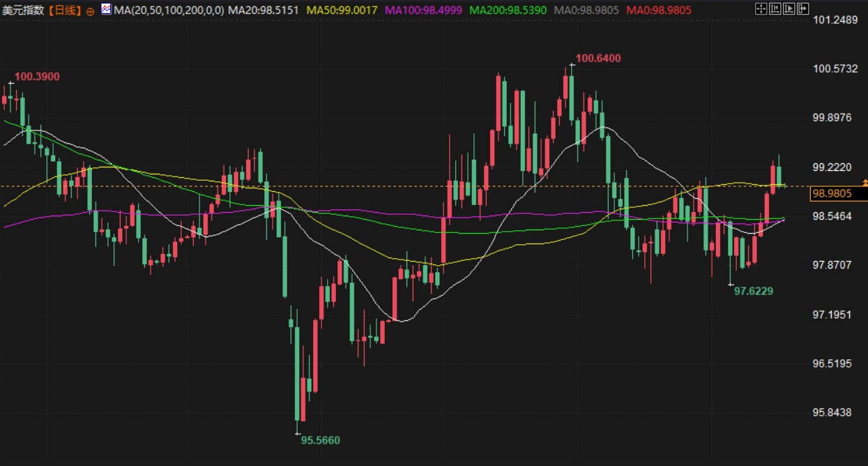Click the 96.5195 axis label

[x=832, y=363]
